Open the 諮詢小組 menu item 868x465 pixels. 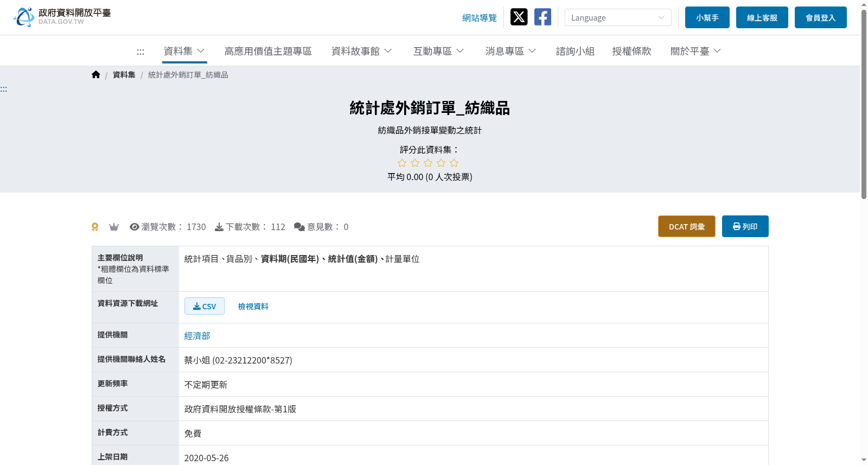click(575, 51)
